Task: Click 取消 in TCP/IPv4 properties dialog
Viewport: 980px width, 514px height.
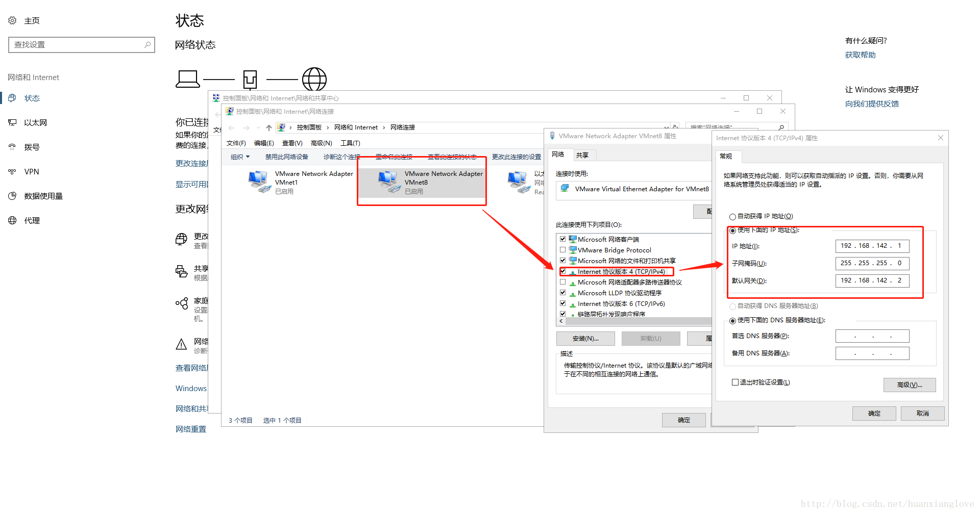Action: [923, 414]
